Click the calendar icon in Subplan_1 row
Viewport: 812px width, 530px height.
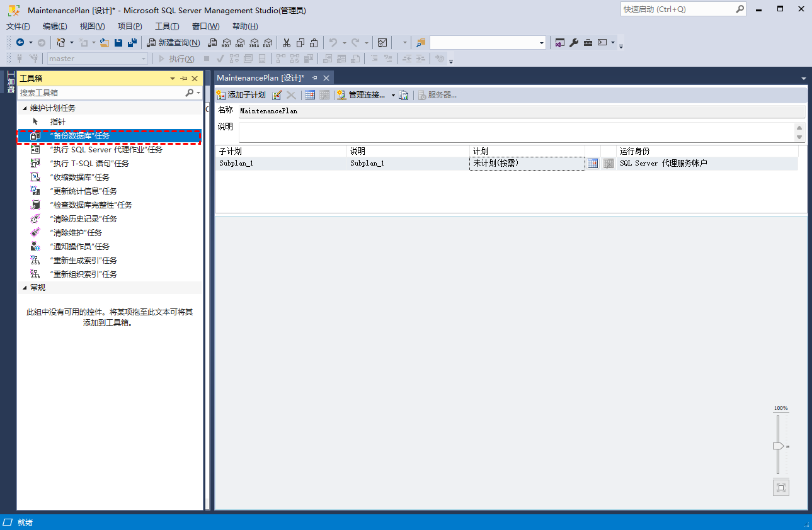(x=592, y=164)
